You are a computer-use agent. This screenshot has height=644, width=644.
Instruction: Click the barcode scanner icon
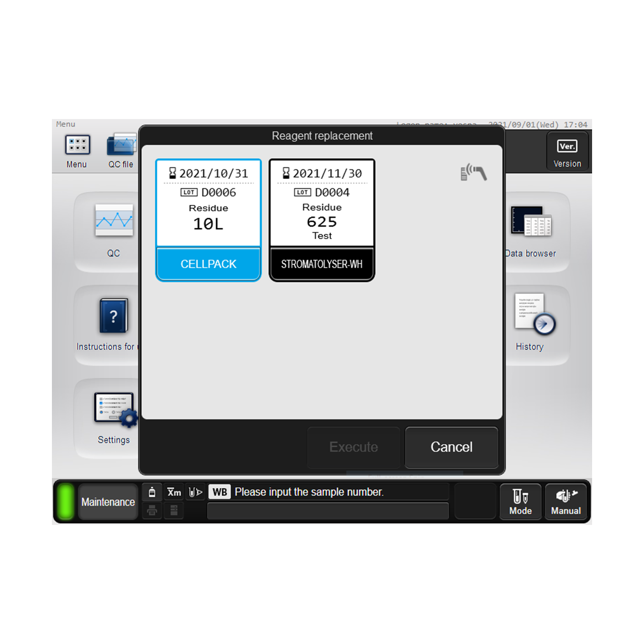(474, 172)
